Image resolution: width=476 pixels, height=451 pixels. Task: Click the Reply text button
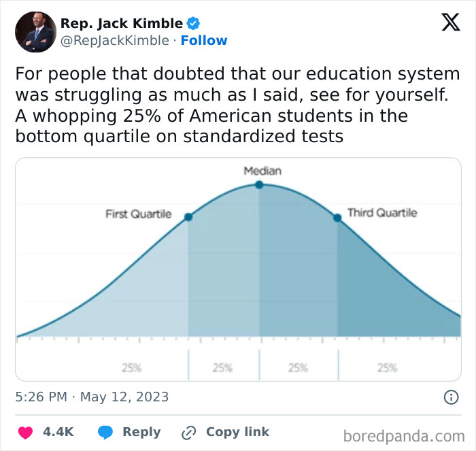(x=141, y=432)
